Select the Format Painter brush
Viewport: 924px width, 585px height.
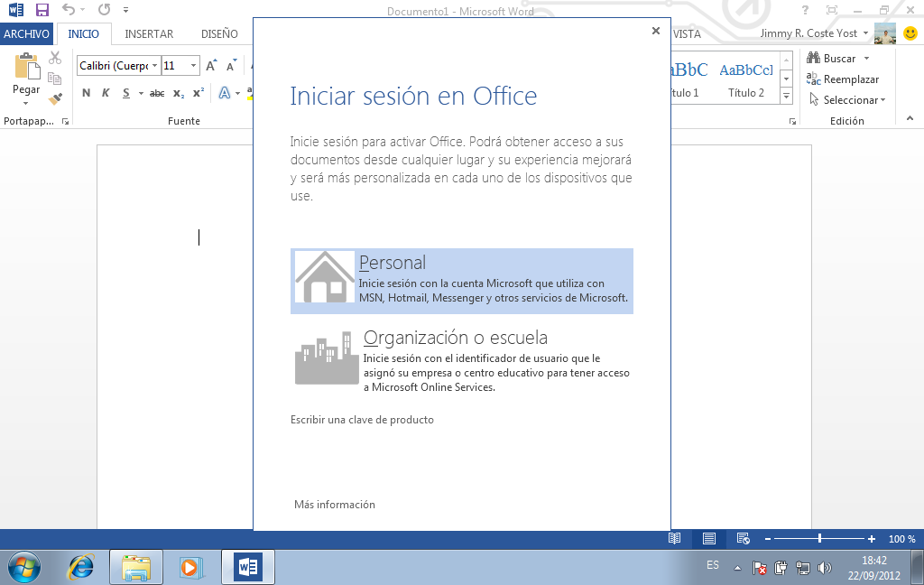coord(55,98)
